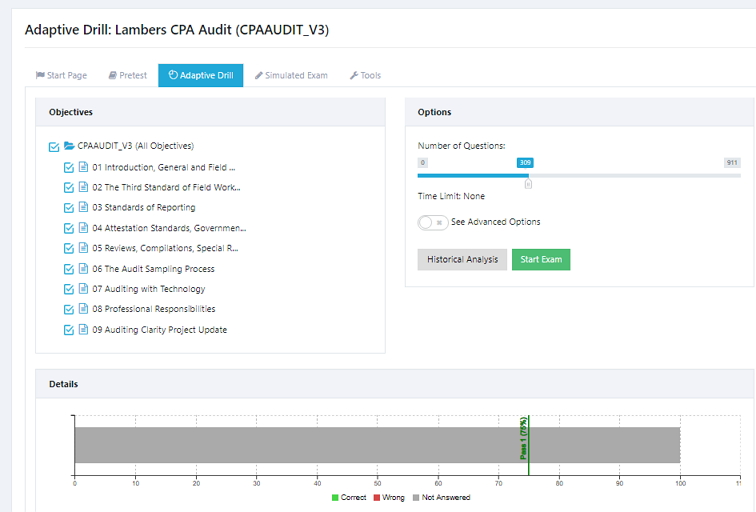Uncheck 04 Attestation Standards checkbox

(69, 228)
